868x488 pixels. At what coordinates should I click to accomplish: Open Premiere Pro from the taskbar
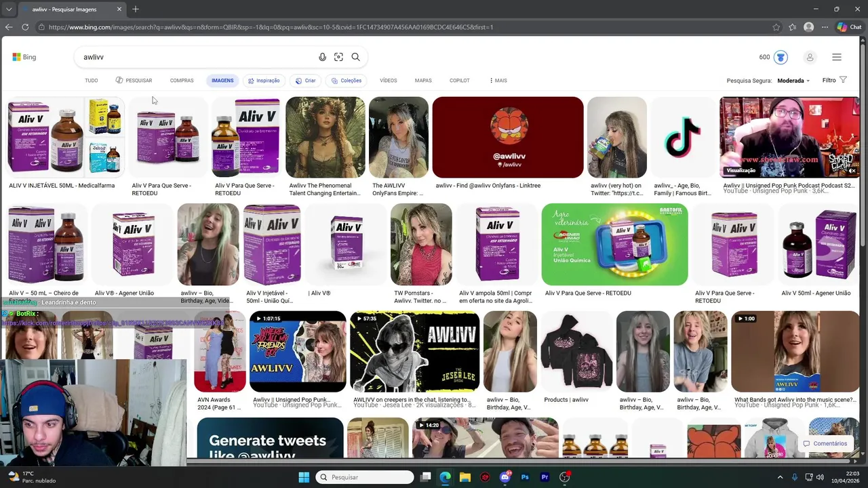(x=545, y=477)
